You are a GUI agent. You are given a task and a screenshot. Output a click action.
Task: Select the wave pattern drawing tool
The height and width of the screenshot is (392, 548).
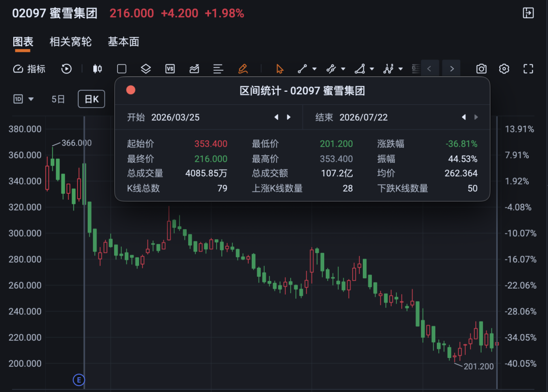(x=388, y=69)
